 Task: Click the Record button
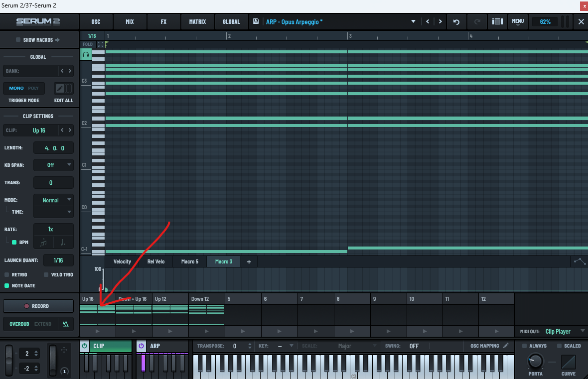(x=38, y=306)
